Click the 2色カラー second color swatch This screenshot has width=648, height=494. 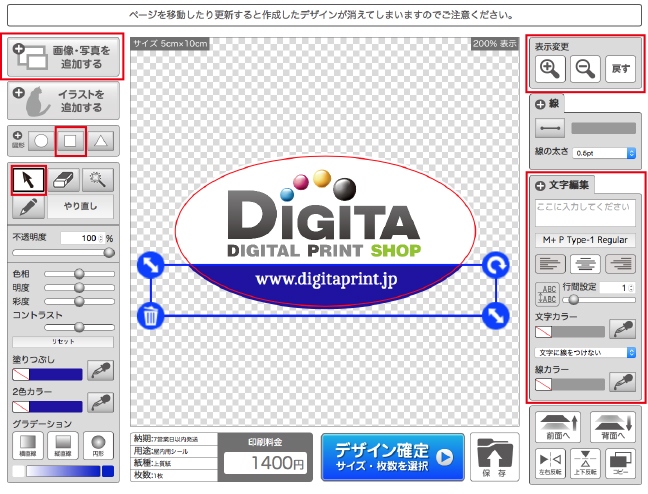click(x=47, y=406)
